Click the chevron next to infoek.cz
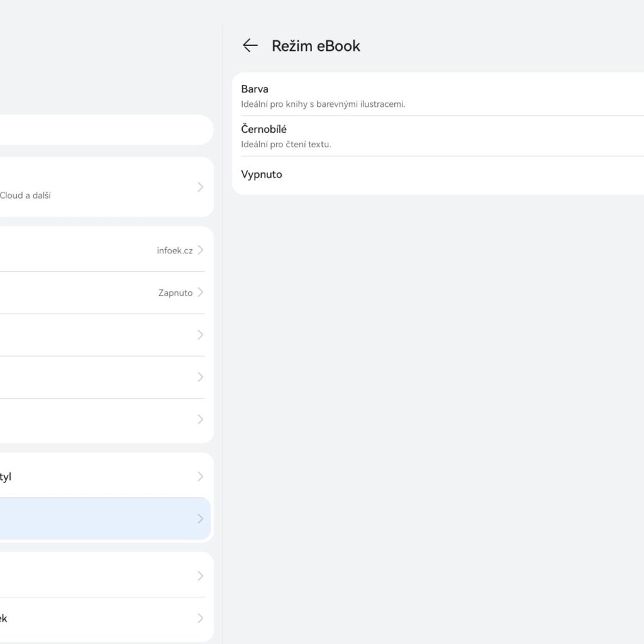This screenshot has width=644, height=644. 200,250
